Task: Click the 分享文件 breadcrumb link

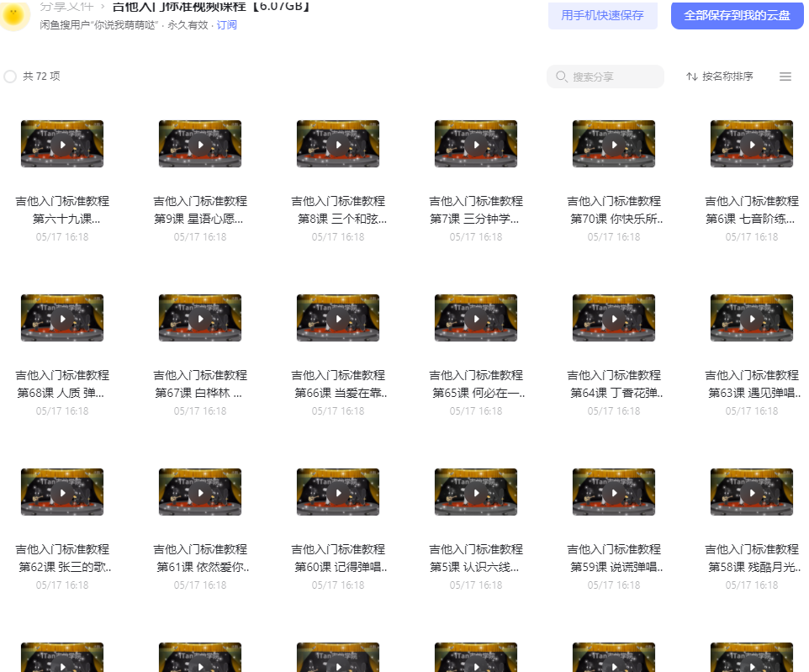Action: (66, 6)
